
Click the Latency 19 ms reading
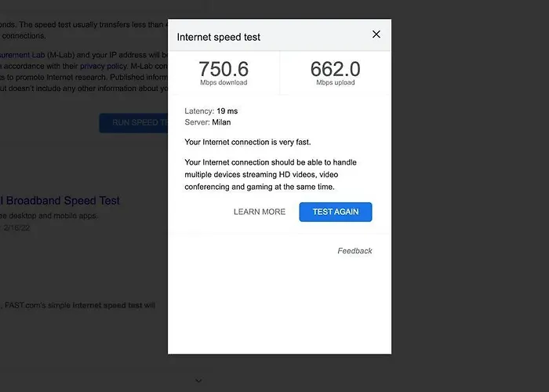(211, 111)
